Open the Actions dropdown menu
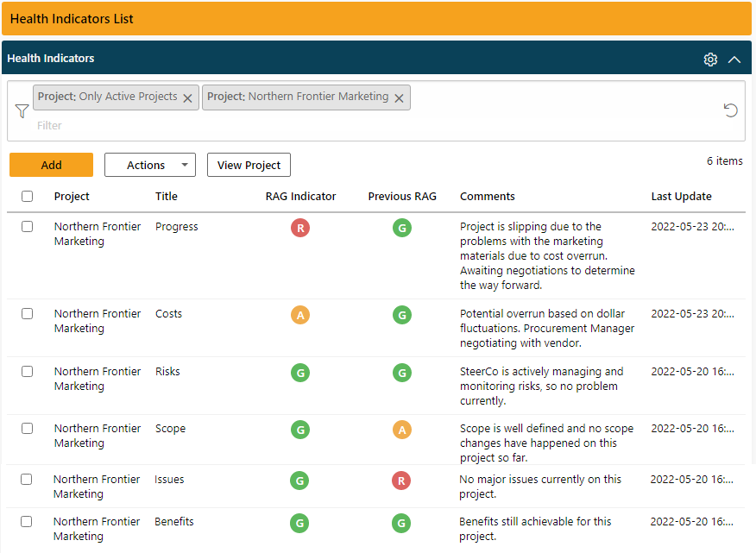This screenshot has width=756, height=553. (149, 165)
